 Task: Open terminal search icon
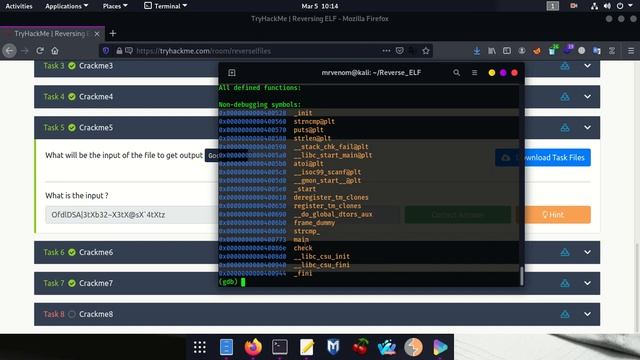coord(456,73)
